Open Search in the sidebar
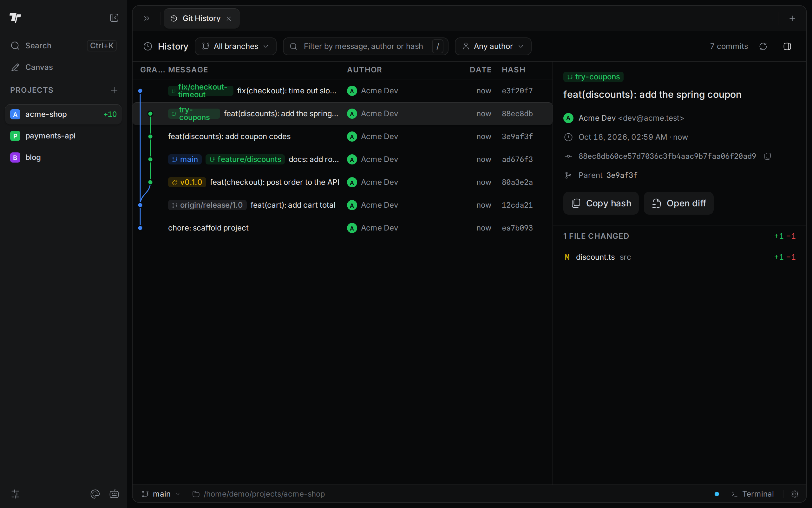Viewport: 812px width, 508px height. tap(63, 46)
